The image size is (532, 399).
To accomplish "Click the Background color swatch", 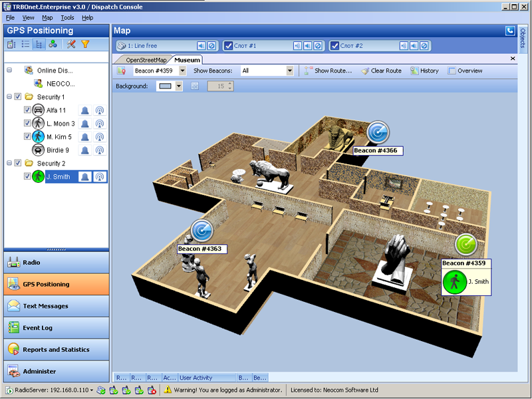I will pyautogui.click(x=165, y=86).
